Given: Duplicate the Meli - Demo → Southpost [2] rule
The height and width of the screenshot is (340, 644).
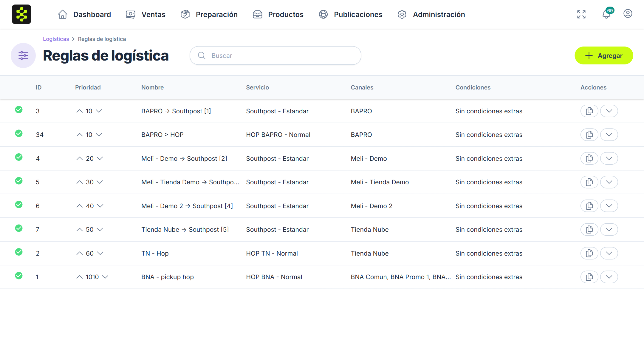Looking at the screenshot, I should point(589,158).
